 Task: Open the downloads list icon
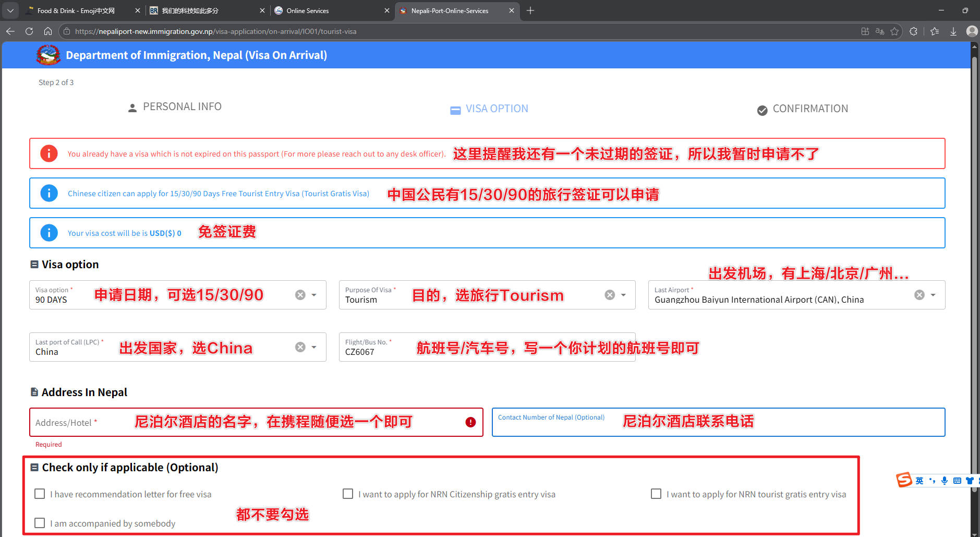point(953,31)
